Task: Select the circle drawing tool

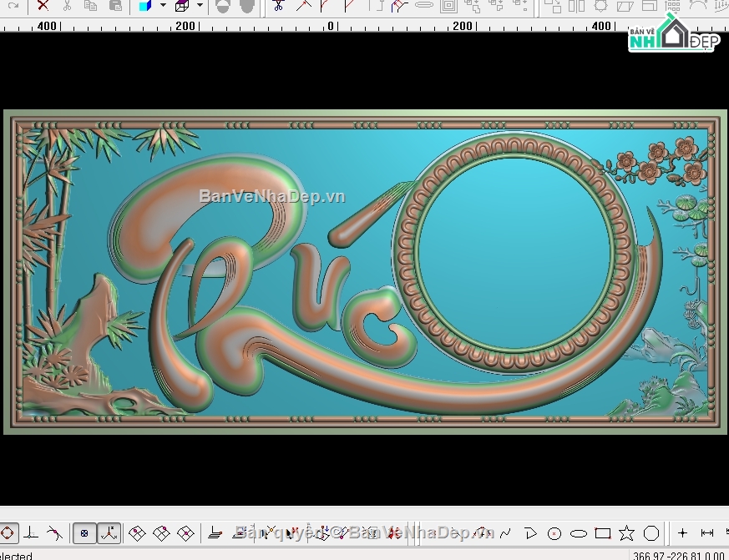Action: point(554,533)
